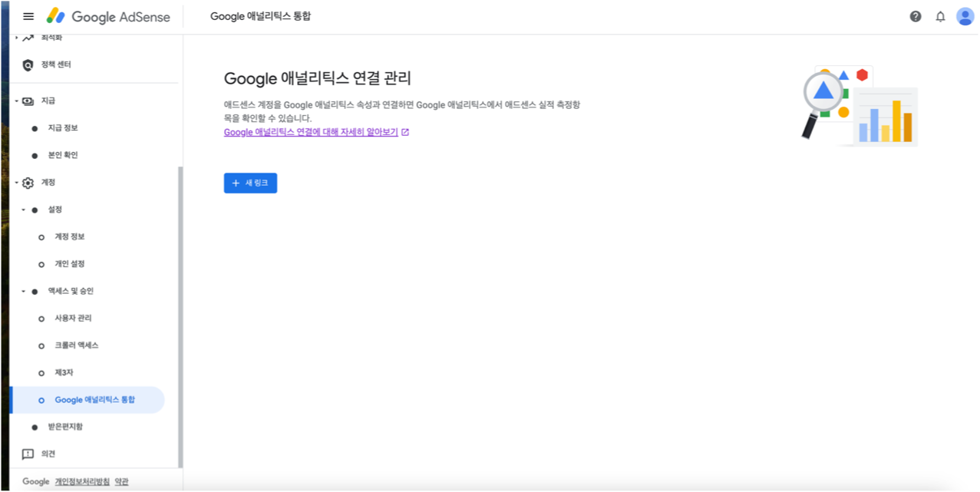
Task: Open the hamburger main menu
Action: click(x=28, y=16)
